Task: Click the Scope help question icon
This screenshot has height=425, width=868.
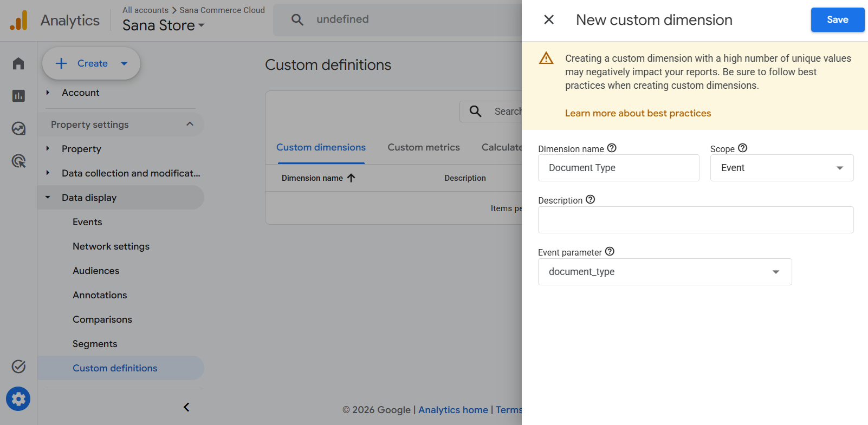Action: [x=742, y=148]
